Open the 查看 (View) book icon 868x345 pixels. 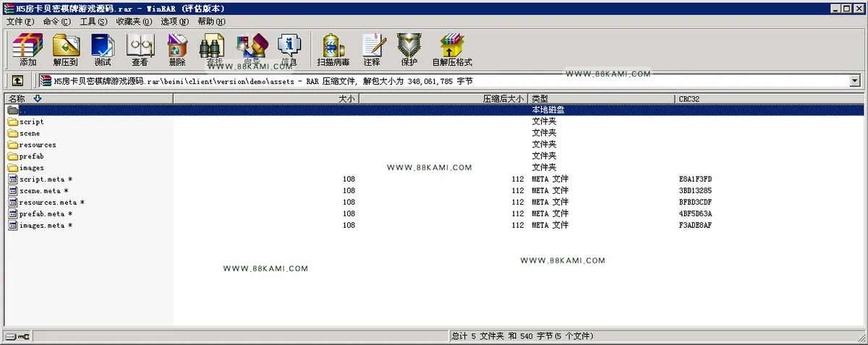[140, 50]
